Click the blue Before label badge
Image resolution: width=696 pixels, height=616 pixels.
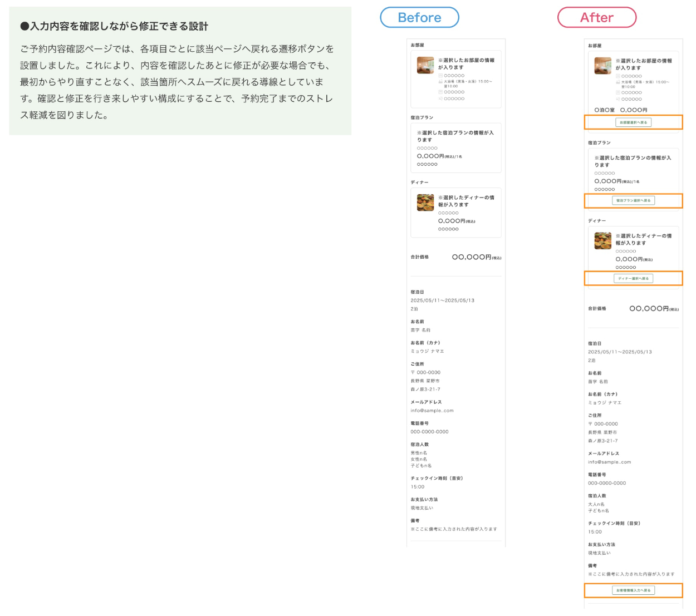[419, 18]
